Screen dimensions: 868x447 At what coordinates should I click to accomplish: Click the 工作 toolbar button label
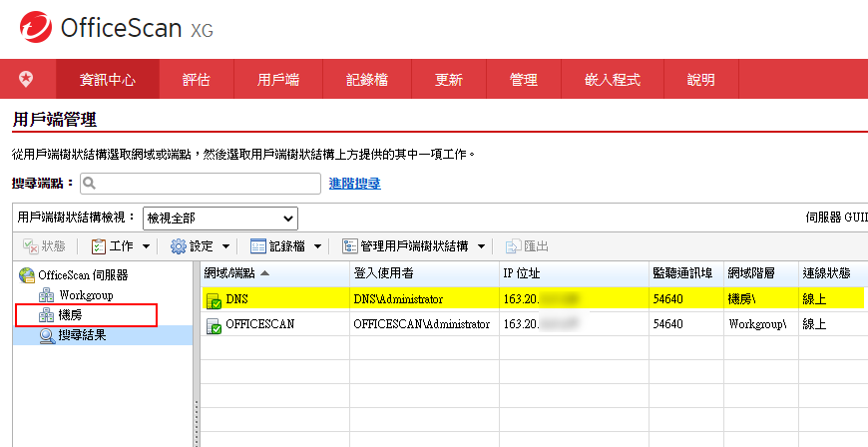tap(122, 246)
